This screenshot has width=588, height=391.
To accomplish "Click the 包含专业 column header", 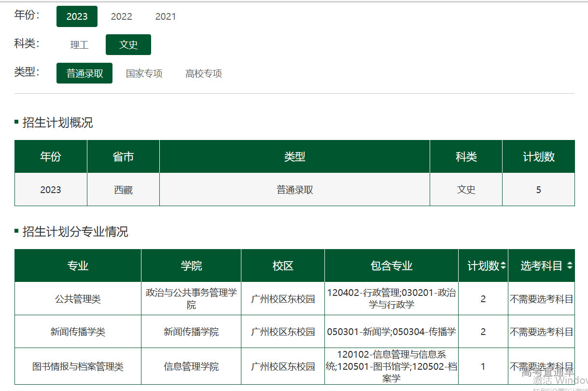I will [392, 265].
